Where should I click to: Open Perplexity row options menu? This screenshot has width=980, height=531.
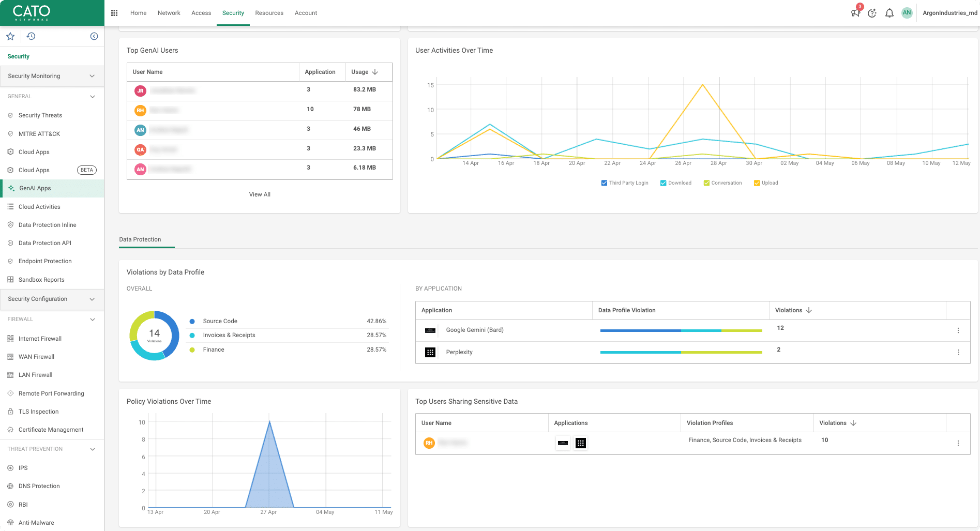tap(958, 352)
